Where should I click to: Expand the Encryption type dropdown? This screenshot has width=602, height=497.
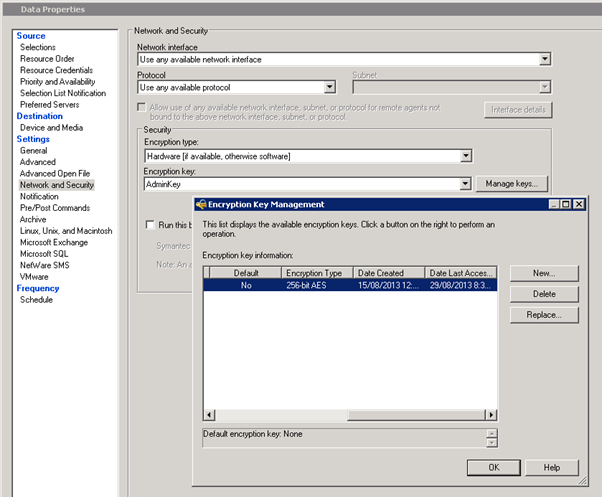(x=466, y=156)
